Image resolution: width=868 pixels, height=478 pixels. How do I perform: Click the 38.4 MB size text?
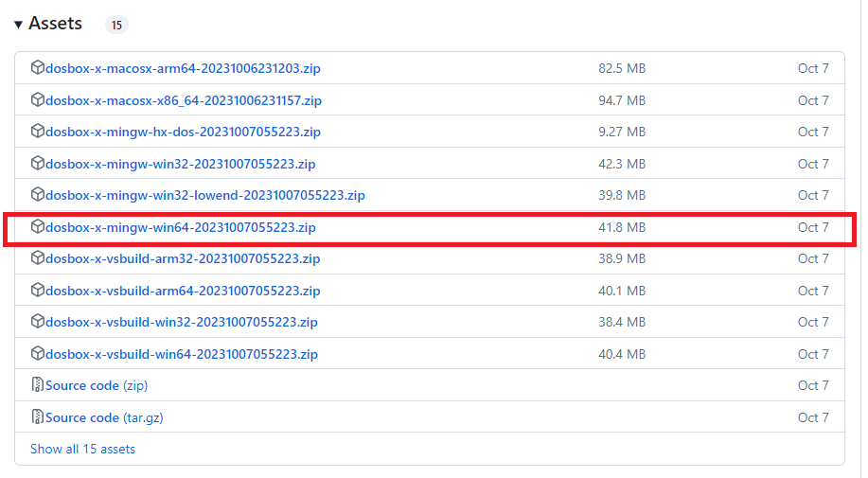point(622,323)
